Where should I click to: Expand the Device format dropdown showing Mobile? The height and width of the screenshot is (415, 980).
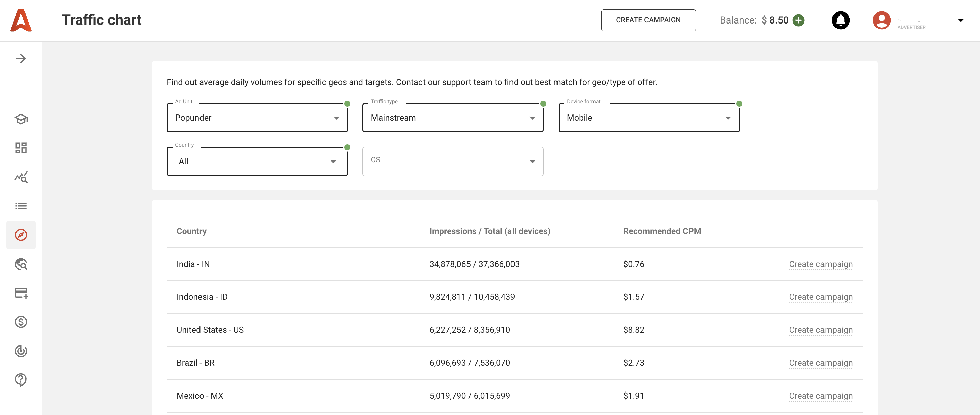coord(727,118)
